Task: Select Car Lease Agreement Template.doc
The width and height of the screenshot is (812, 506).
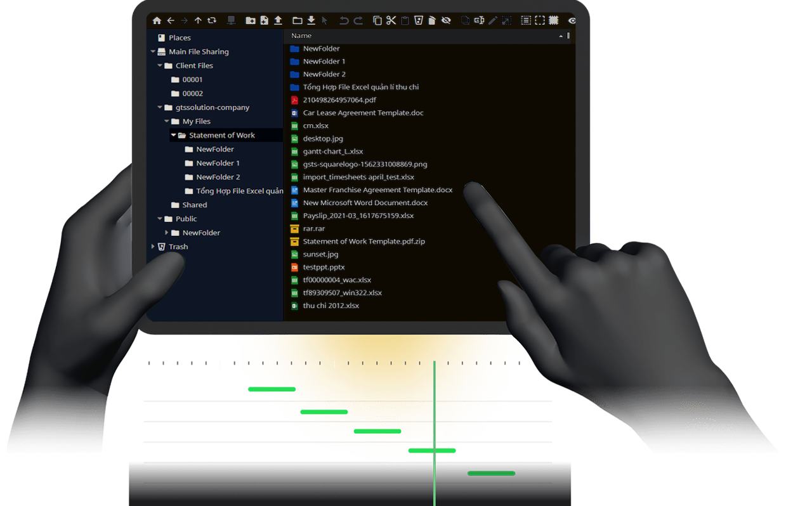Action: 363,113
